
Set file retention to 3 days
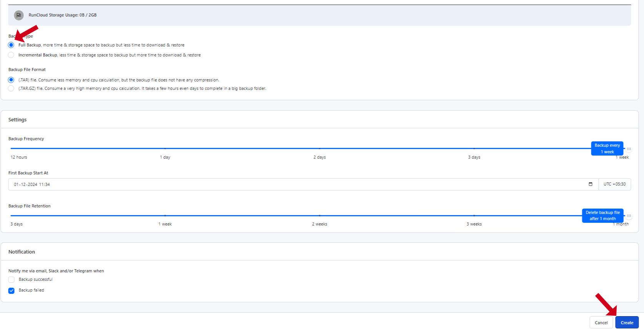pyautogui.click(x=12, y=216)
